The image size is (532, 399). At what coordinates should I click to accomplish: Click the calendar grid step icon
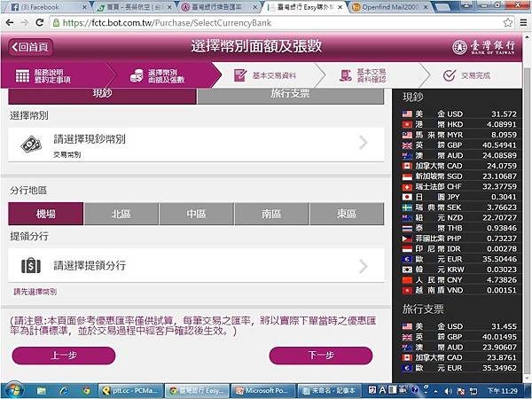(x=22, y=76)
